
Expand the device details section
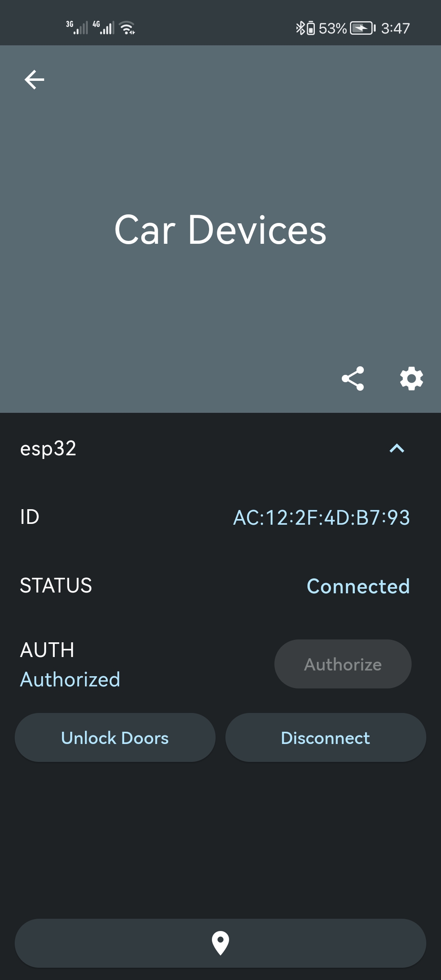(396, 449)
